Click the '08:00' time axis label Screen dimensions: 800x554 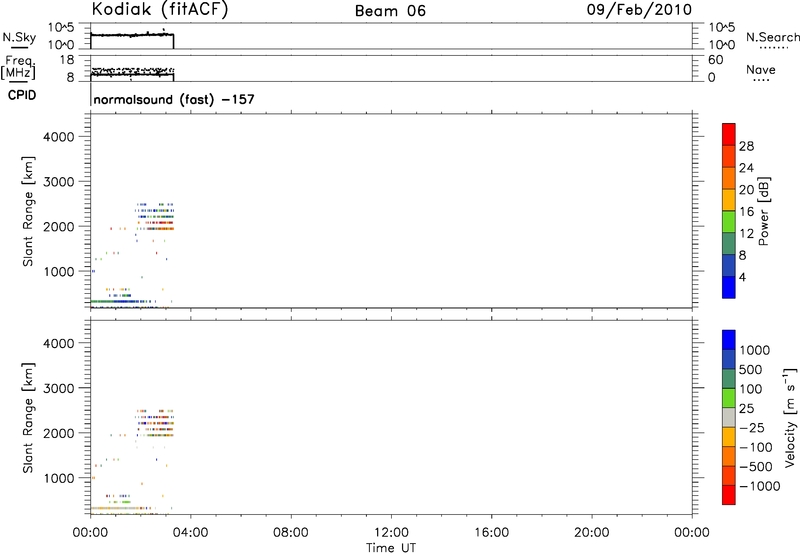click(290, 533)
